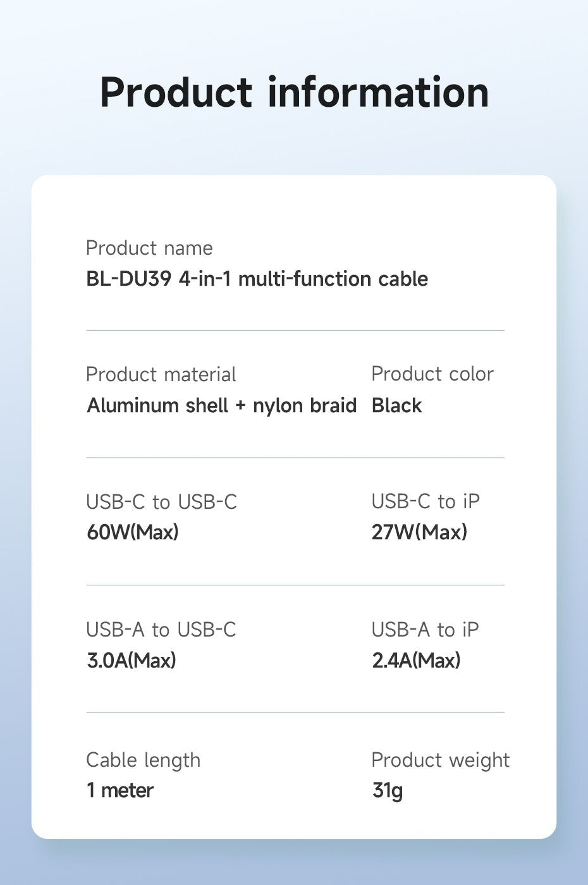Select the "1 meter" value
Screen dimensions: 588x885
[120, 790]
